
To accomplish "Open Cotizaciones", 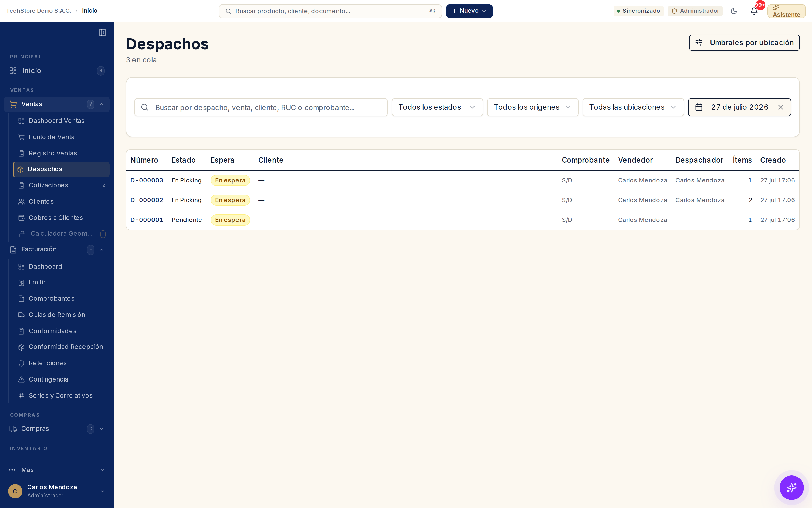I will pyautogui.click(x=61, y=185).
